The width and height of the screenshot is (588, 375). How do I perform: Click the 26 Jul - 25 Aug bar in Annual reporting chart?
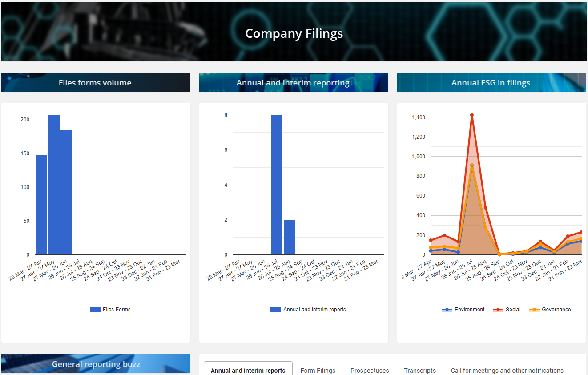pos(289,237)
